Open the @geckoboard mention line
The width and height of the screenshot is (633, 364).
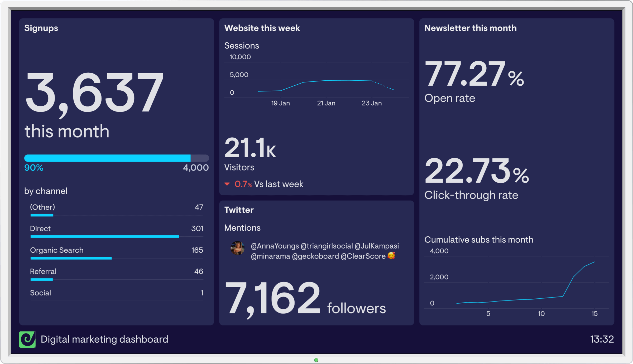click(x=323, y=256)
